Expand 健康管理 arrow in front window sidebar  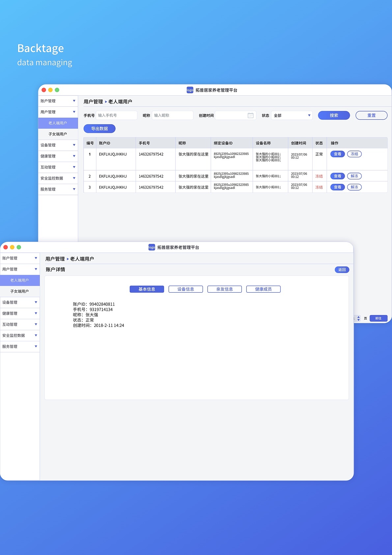[36, 313]
